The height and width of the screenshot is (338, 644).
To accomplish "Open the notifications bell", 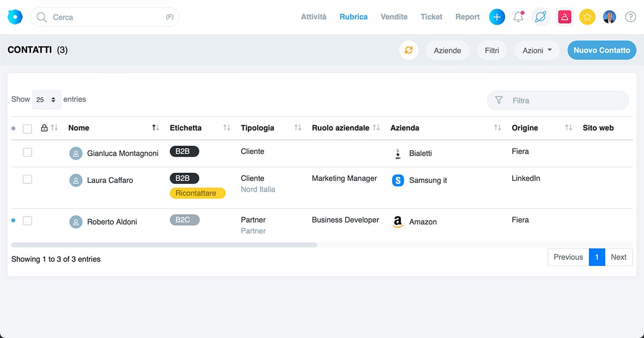I will 518,17.
